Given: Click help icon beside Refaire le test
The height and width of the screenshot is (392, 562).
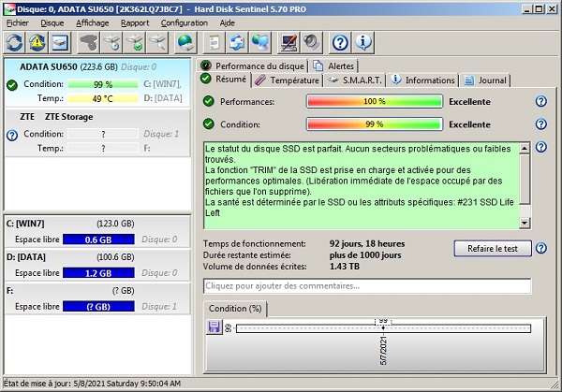Looking at the screenshot, I should 540,248.
